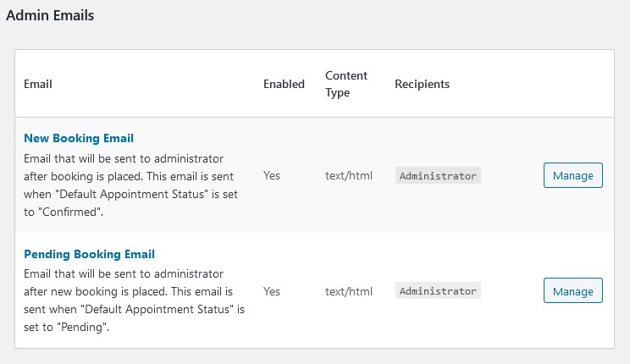Image resolution: width=630 pixels, height=364 pixels.
Task: Click Yes enabled value for Pending Booking Email
Action: click(x=272, y=291)
